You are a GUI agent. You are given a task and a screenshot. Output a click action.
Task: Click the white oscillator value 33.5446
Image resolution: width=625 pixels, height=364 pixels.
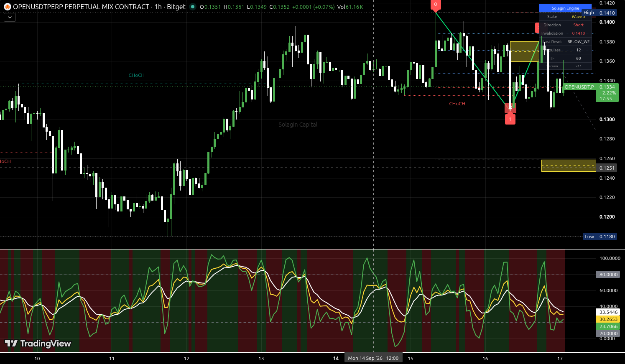coord(608,312)
